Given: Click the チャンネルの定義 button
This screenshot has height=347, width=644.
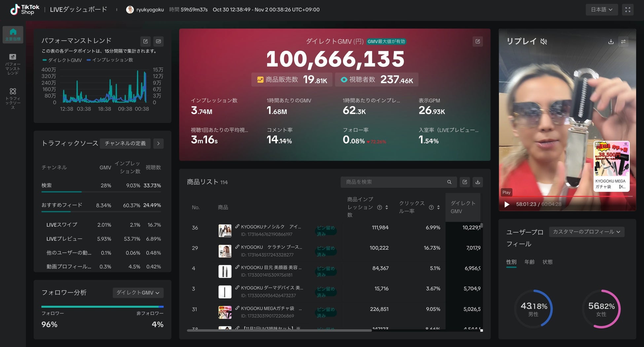Looking at the screenshot, I should 125,143.
